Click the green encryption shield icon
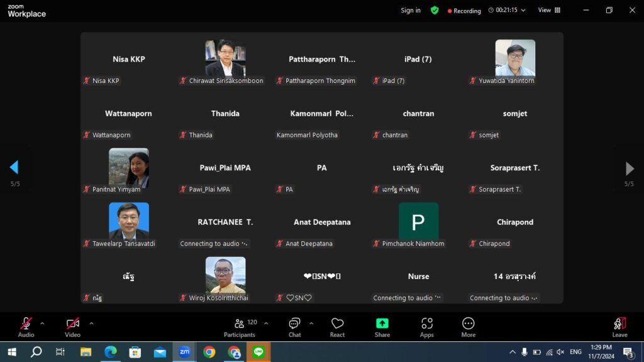Viewport: 644px width, 362px height. click(435, 10)
